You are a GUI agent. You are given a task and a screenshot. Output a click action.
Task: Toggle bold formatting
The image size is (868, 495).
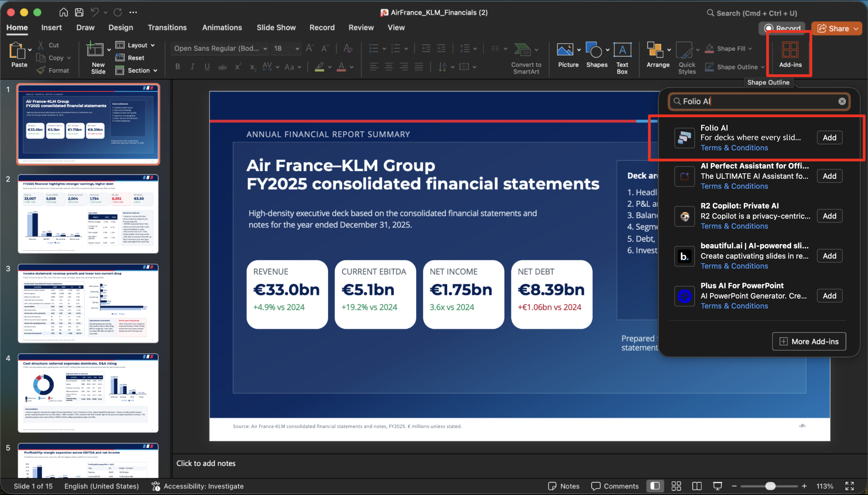pos(178,67)
